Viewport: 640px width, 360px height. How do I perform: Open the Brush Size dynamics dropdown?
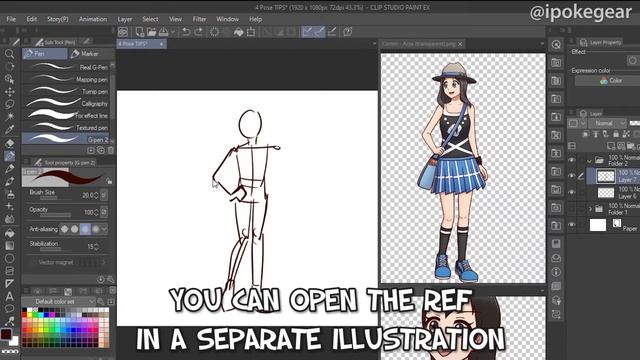[x=104, y=196]
